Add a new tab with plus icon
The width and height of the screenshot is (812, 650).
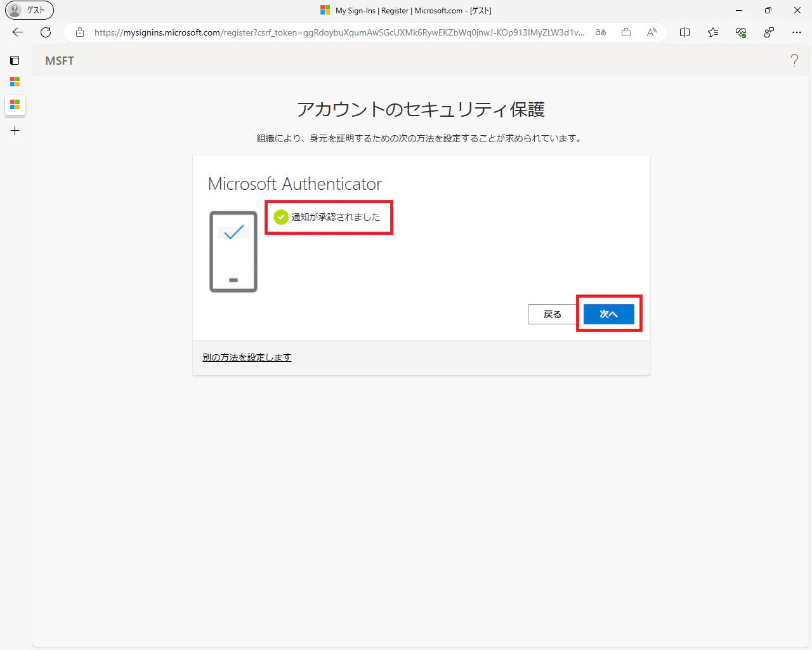pos(15,131)
